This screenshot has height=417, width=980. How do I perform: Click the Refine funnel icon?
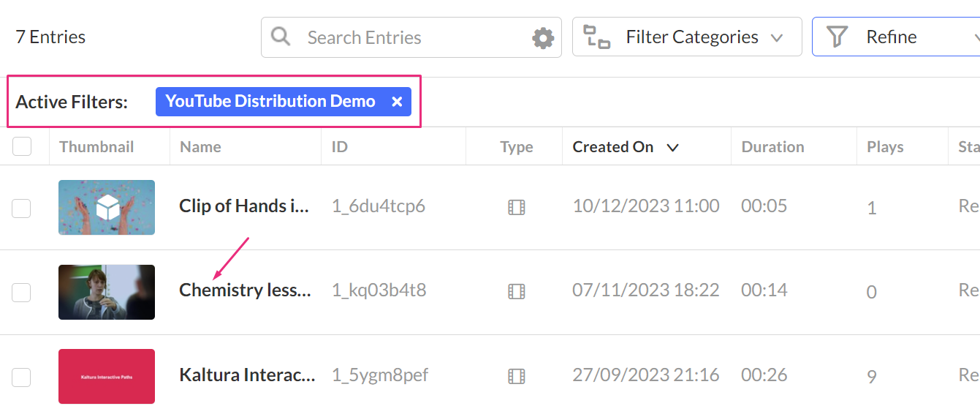837,37
